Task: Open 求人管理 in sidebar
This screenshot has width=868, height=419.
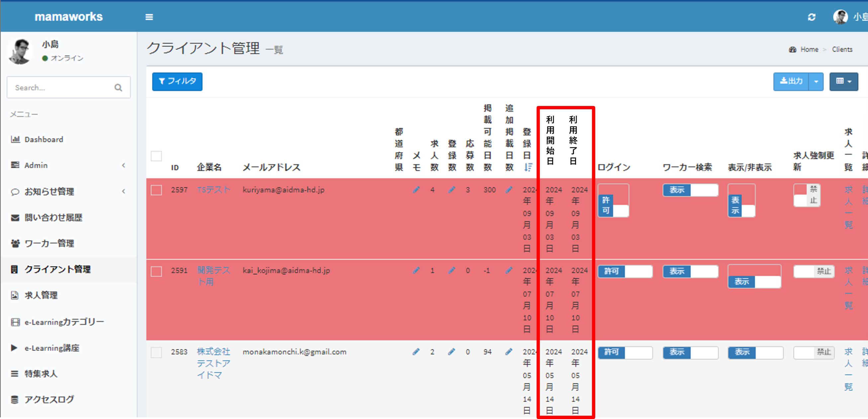Action: [x=41, y=295]
